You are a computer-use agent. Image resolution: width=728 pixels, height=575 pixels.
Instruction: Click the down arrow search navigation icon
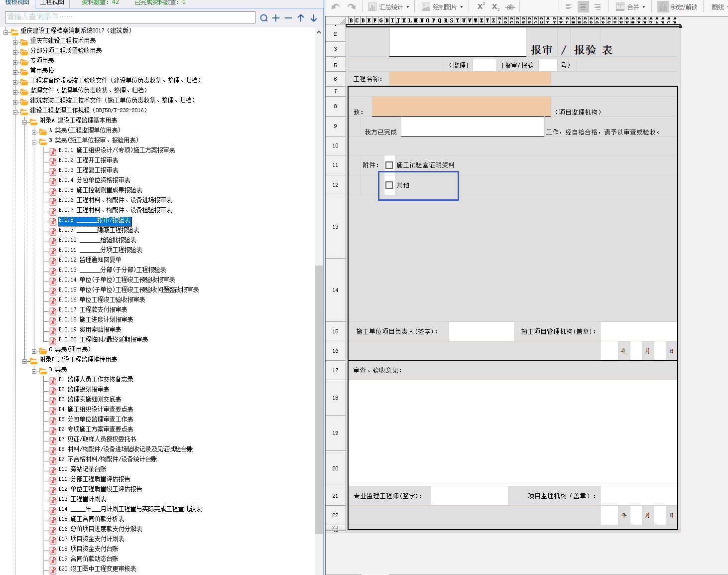pos(314,18)
